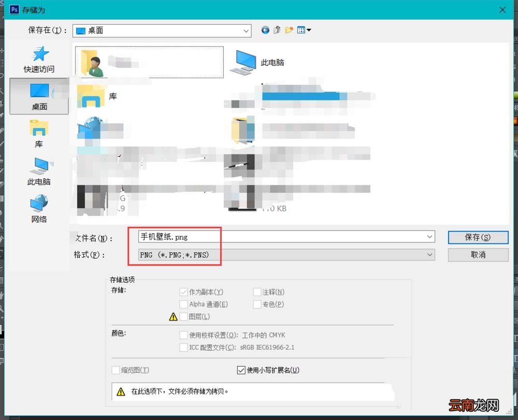Open the view menu icon

(301, 30)
